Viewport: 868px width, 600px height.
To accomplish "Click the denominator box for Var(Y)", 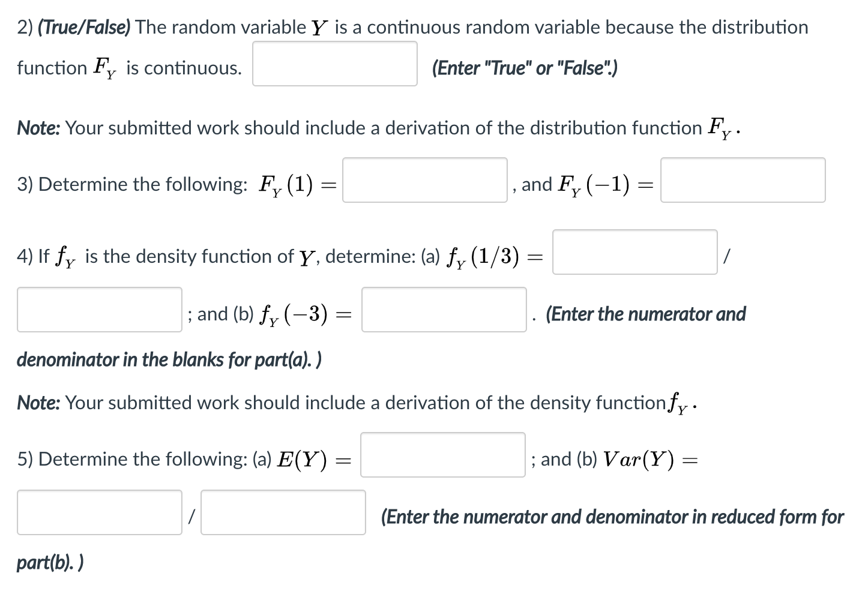I will (x=283, y=513).
